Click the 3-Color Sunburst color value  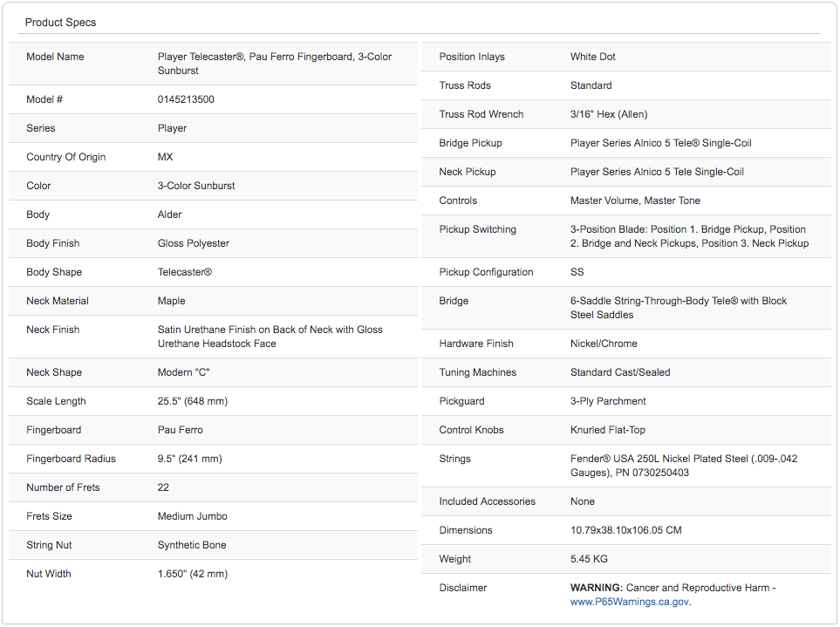point(196,186)
